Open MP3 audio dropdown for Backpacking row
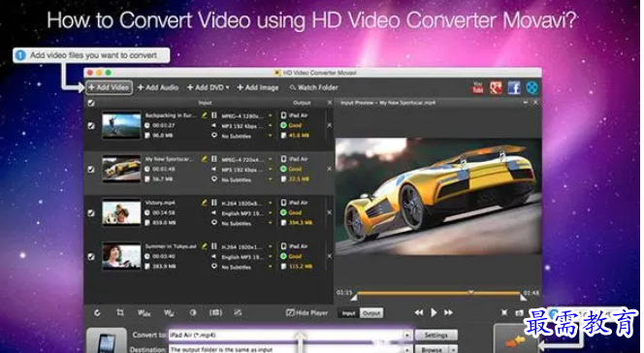This screenshot has width=644, height=353. 270,126
